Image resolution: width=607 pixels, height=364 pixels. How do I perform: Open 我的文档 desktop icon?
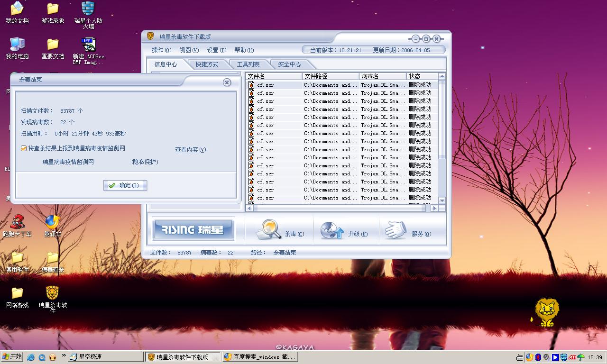[17, 13]
